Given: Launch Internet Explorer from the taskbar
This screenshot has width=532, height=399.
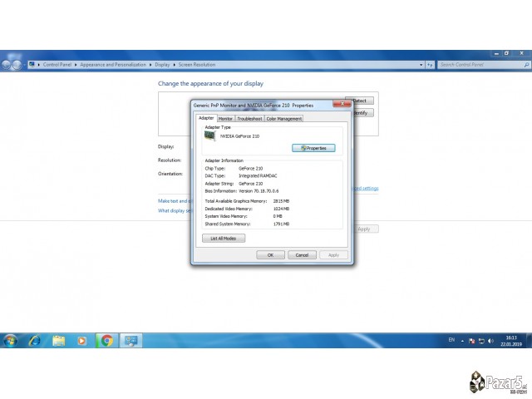Looking at the screenshot, I should [x=34, y=340].
